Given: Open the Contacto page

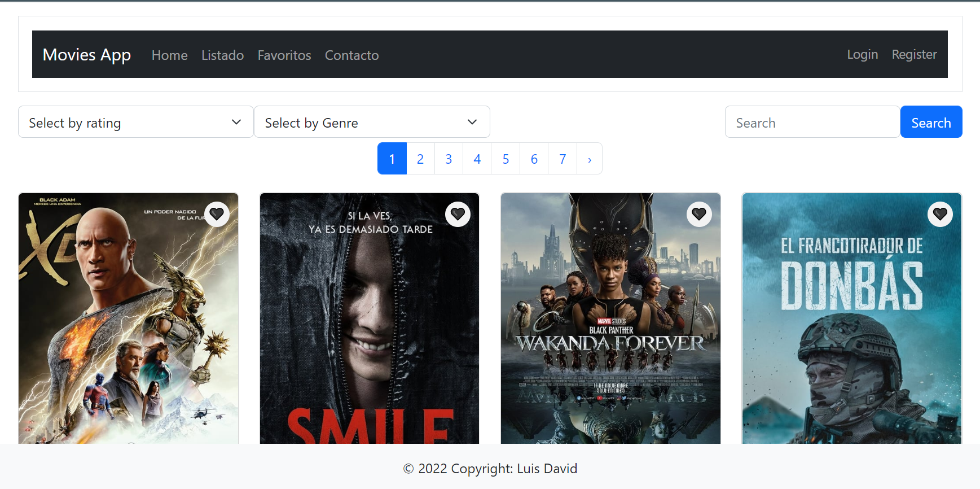Looking at the screenshot, I should [x=351, y=55].
